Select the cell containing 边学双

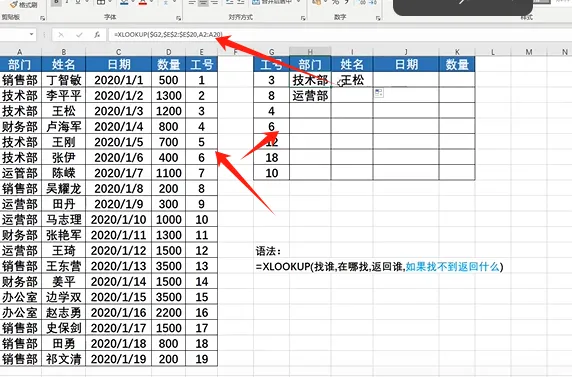(63, 297)
